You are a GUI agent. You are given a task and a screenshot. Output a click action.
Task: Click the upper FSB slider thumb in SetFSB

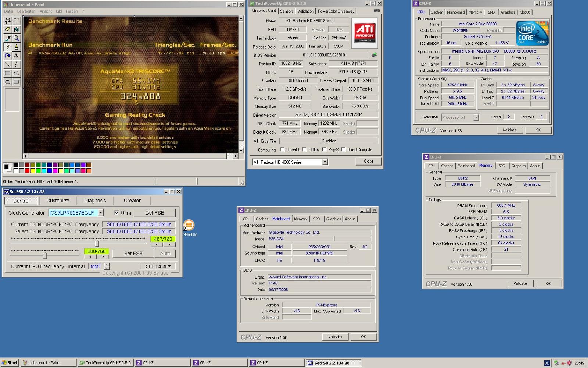tap(97, 243)
